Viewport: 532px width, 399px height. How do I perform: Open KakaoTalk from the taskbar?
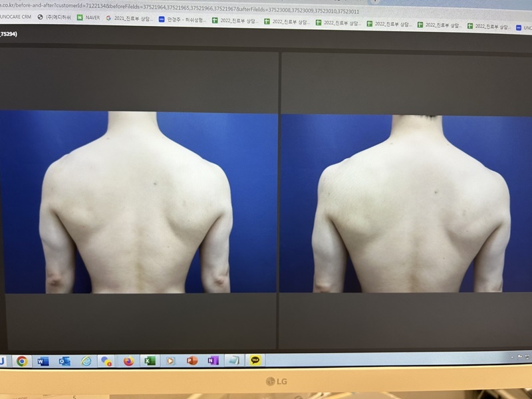(x=255, y=360)
